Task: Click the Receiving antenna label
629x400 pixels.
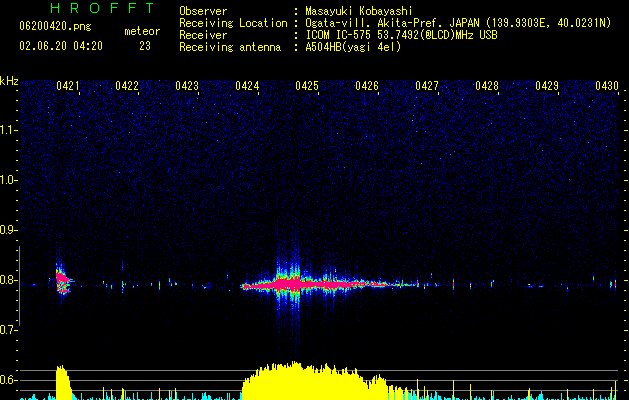Action: pos(230,47)
